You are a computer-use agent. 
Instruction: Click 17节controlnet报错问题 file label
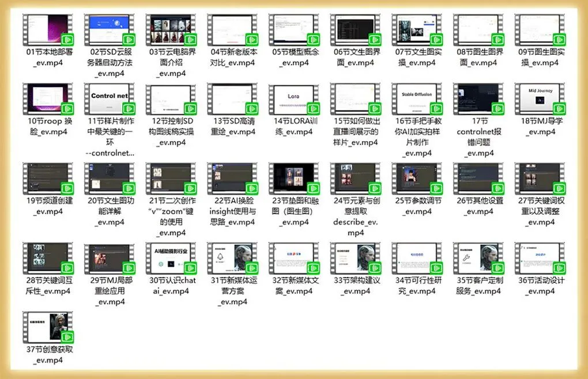click(x=478, y=137)
